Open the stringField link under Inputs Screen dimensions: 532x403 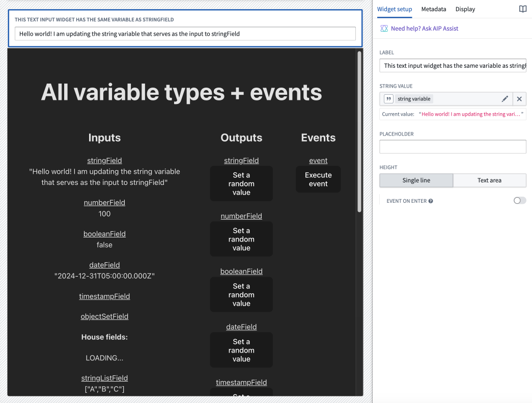[104, 160]
